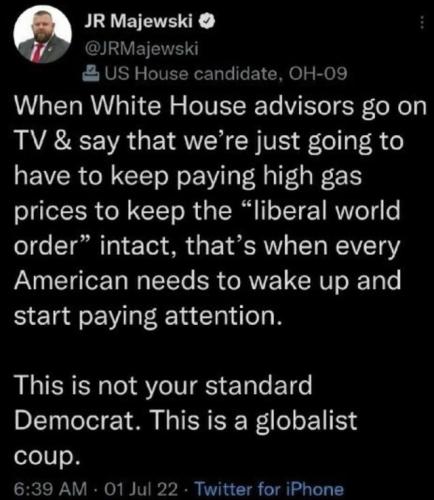Open the three-dot more options menu
The width and height of the screenshot is (434, 500).
click(422, 23)
